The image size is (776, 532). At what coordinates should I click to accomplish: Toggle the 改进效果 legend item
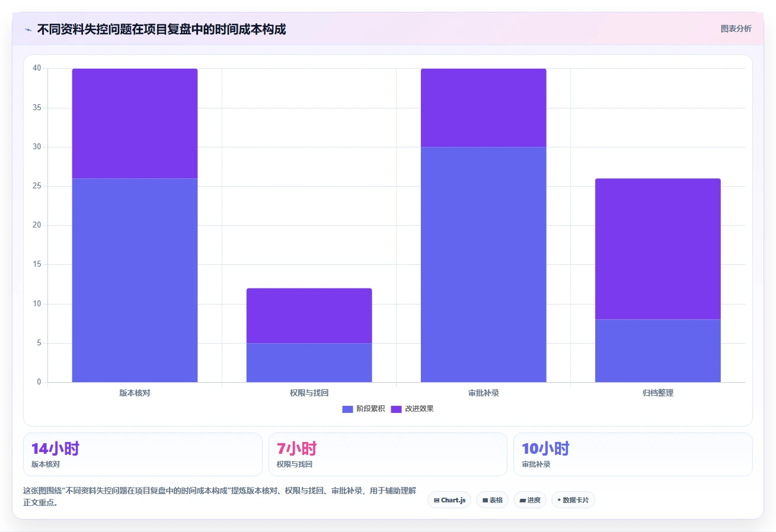[x=412, y=409]
